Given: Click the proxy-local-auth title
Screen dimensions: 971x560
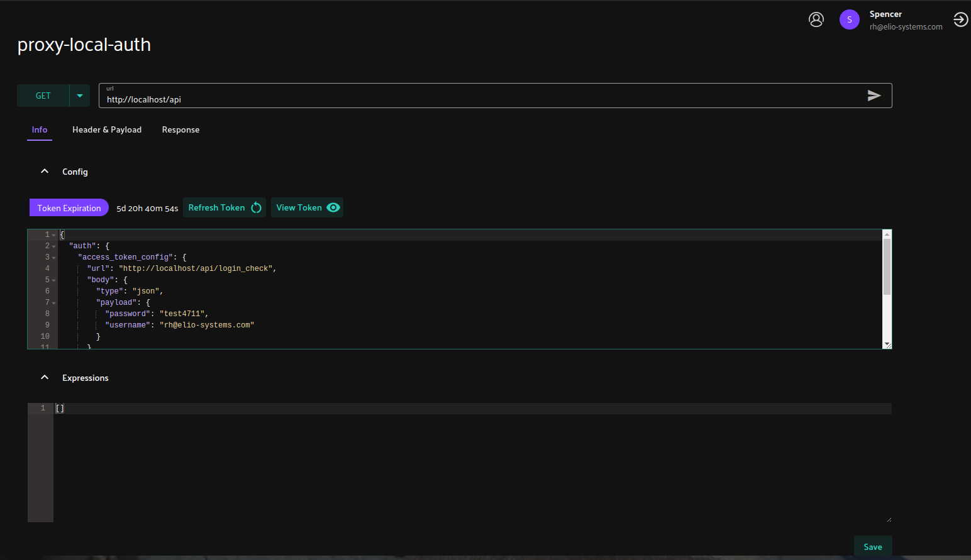Looking at the screenshot, I should [84, 45].
